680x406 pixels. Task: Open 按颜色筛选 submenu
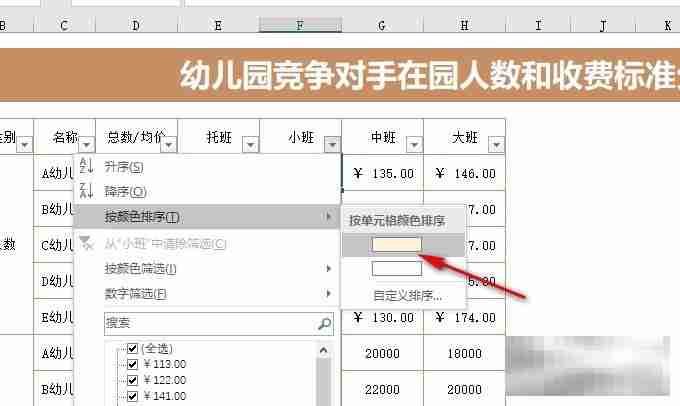point(206,269)
